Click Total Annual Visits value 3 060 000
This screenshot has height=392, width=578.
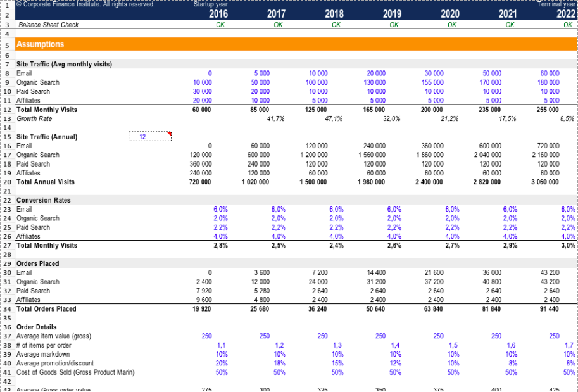546,182
